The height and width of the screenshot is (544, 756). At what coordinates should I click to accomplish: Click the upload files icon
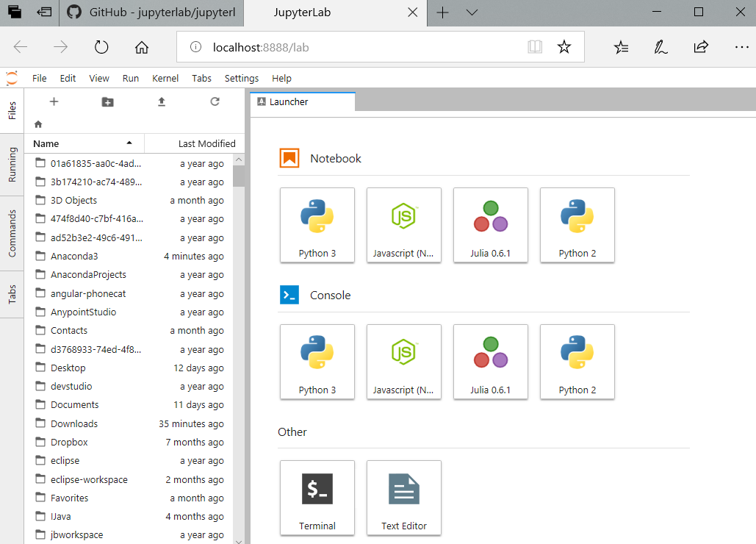(x=162, y=101)
